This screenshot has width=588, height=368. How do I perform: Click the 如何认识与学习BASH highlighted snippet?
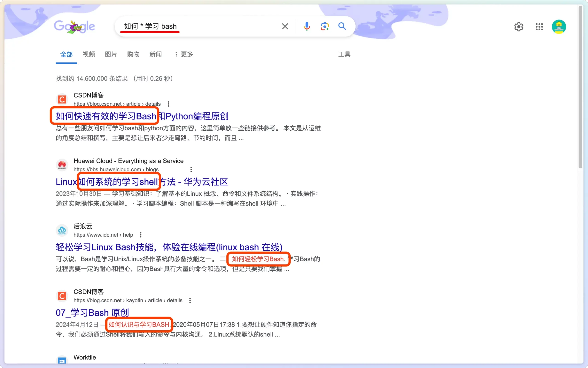click(139, 325)
